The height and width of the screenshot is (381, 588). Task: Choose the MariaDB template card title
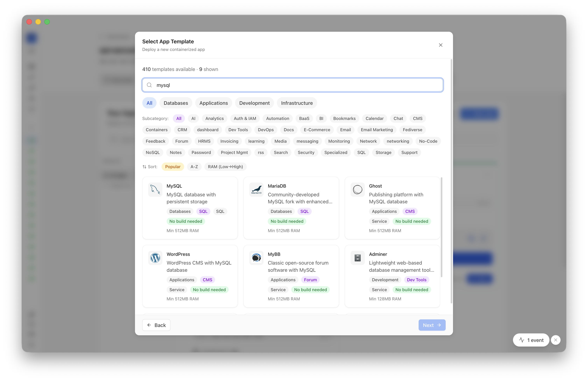[277, 186]
